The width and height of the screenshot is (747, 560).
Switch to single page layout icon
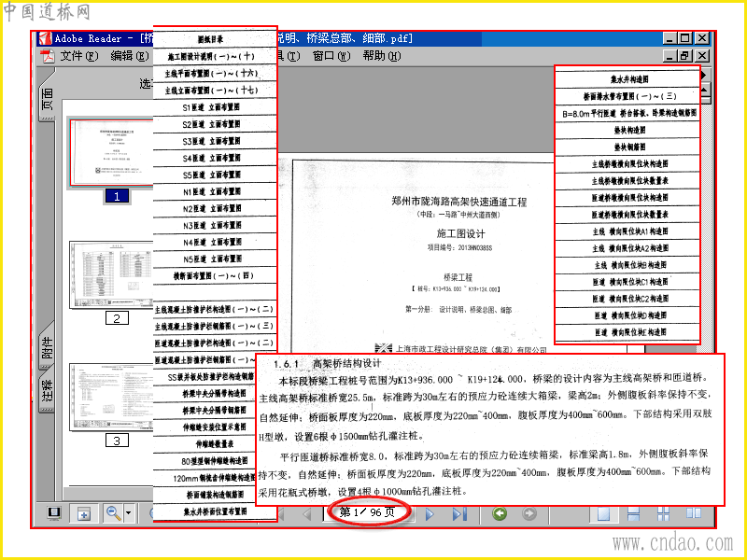tap(603, 514)
